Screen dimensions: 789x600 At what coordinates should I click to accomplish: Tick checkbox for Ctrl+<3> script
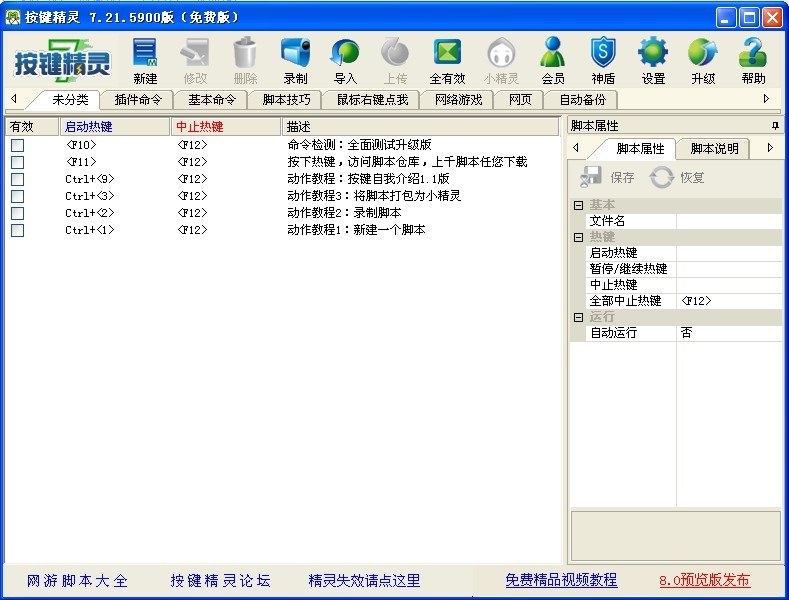pos(18,196)
